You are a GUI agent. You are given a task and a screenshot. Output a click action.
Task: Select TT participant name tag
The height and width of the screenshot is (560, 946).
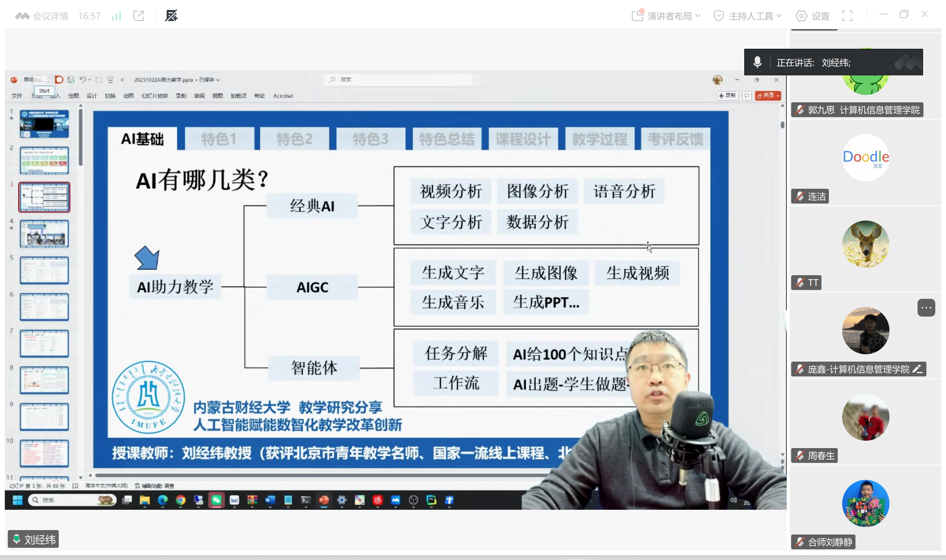coord(813,283)
